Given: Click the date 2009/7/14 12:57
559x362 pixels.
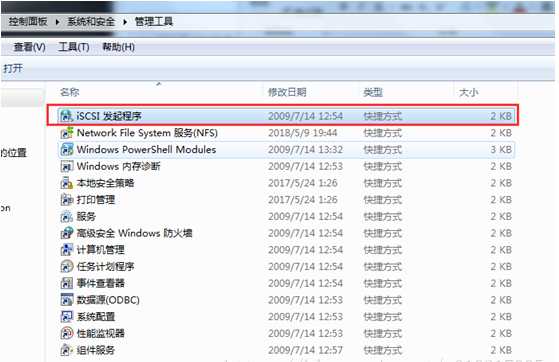Looking at the screenshot, I should point(306,350).
